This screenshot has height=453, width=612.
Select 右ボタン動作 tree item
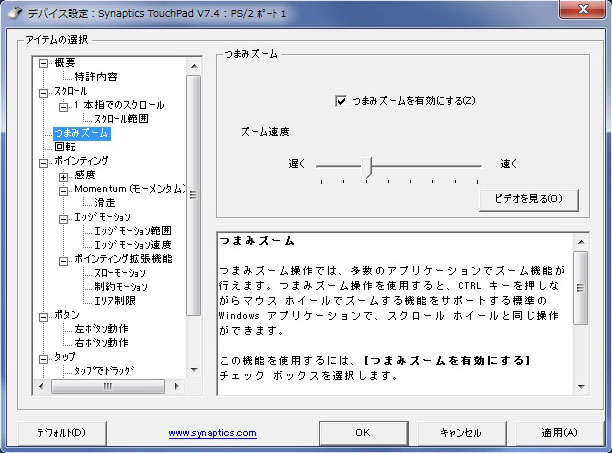(x=101, y=343)
